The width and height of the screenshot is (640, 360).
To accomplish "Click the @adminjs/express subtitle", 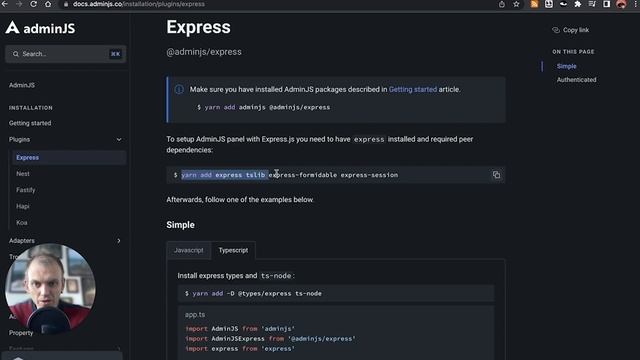I will (204, 52).
